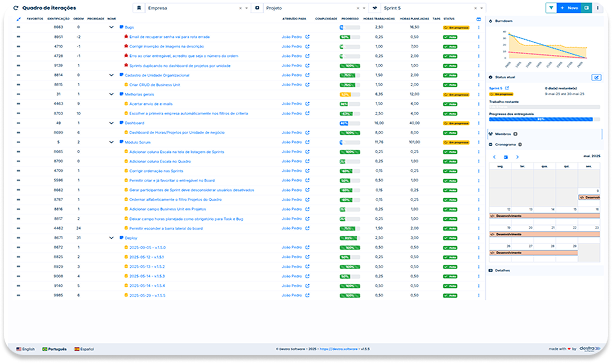
Task: Expand the Burndown panel section
Action: [x=545, y=21]
